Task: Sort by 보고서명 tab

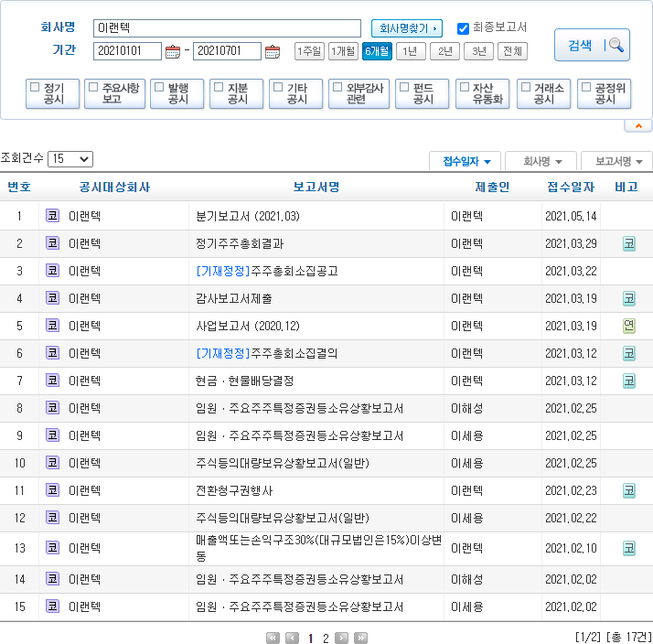Action: (617, 161)
